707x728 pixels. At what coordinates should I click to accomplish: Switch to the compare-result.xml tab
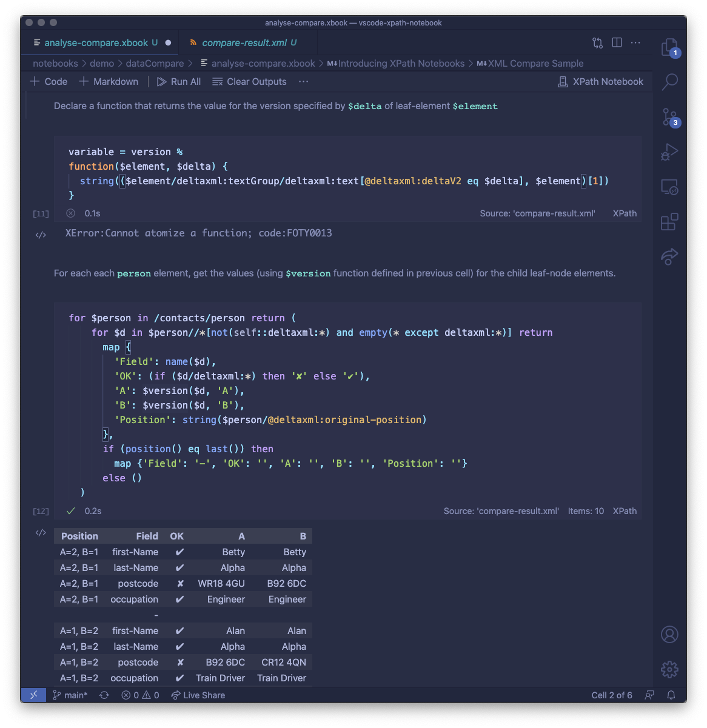tap(245, 42)
